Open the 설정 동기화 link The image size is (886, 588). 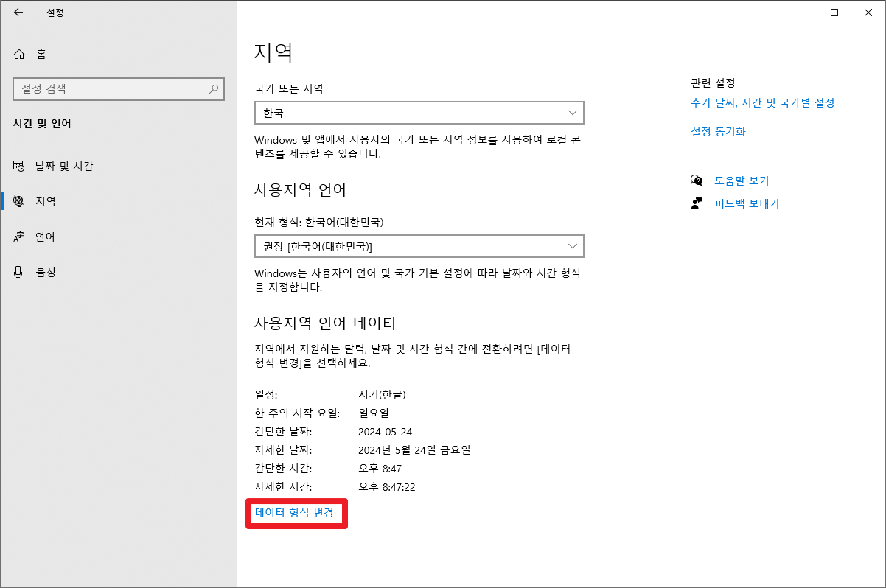click(718, 132)
